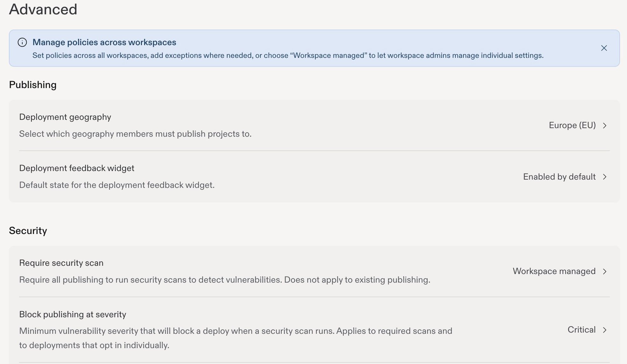Viewport: 627px width, 364px height.
Task: Click 'Minimum vulnerability severity' description text
Action: [236, 338]
